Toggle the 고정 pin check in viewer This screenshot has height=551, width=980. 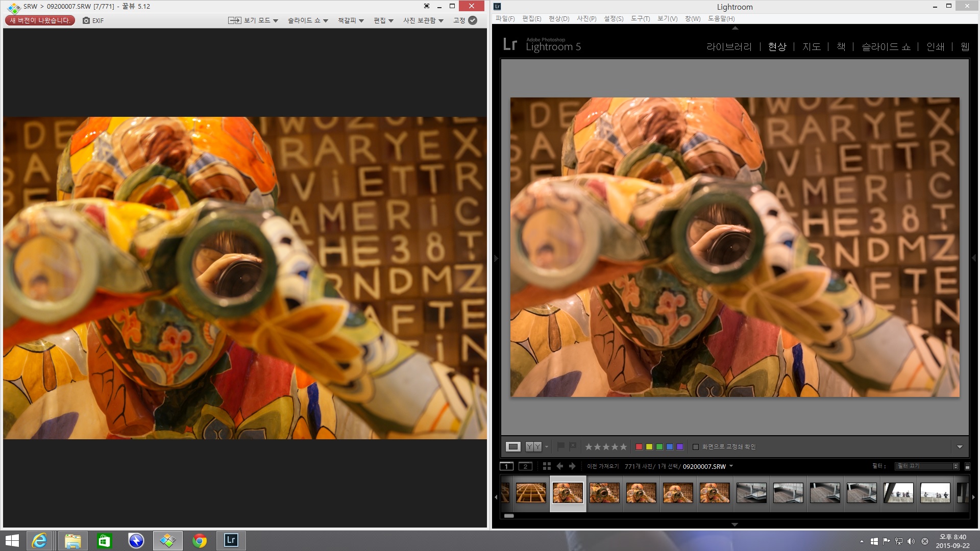[473, 20]
